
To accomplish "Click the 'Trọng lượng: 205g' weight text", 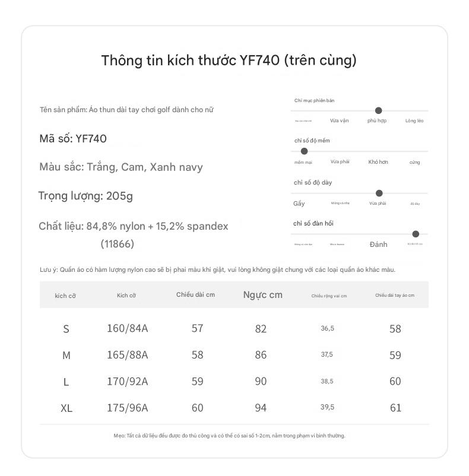I will (85, 196).
